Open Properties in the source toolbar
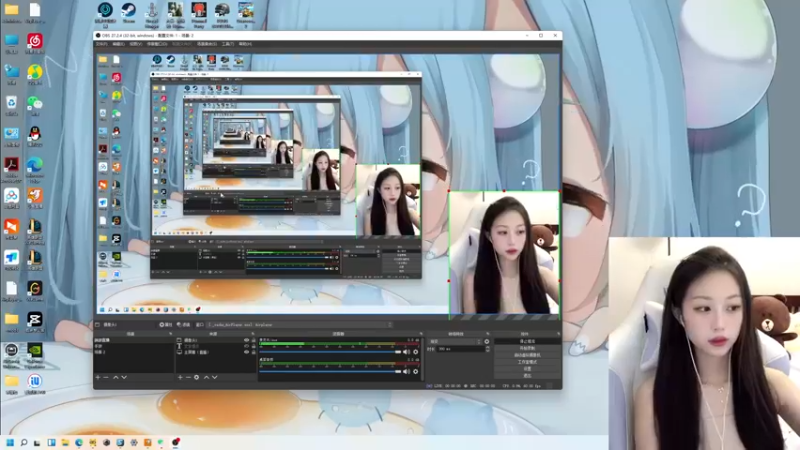800x450 pixels. [165, 324]
